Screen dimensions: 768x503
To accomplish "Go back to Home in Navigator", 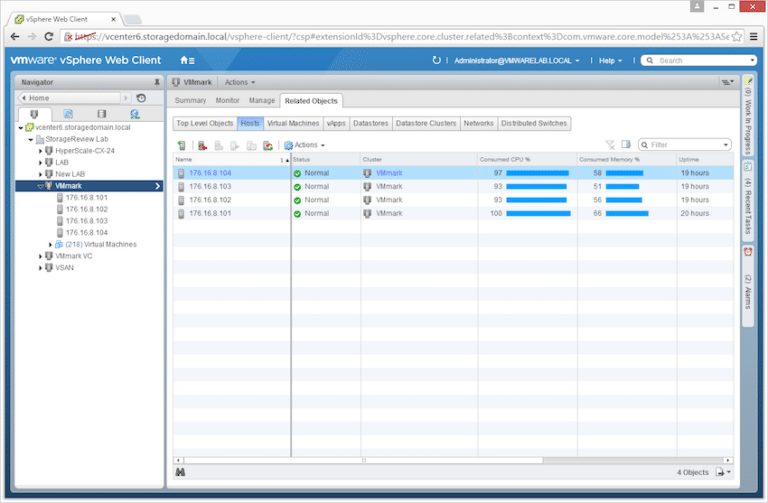I will click(69, 98).
